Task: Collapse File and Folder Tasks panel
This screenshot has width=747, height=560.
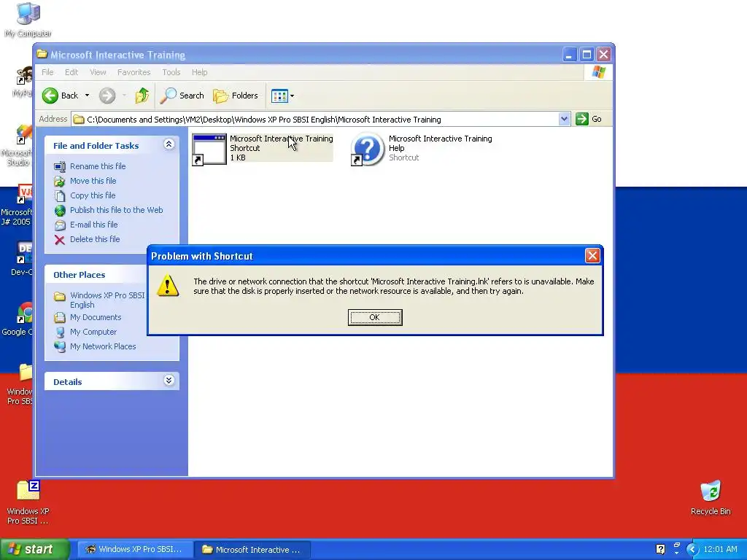Action: (169, 144)
